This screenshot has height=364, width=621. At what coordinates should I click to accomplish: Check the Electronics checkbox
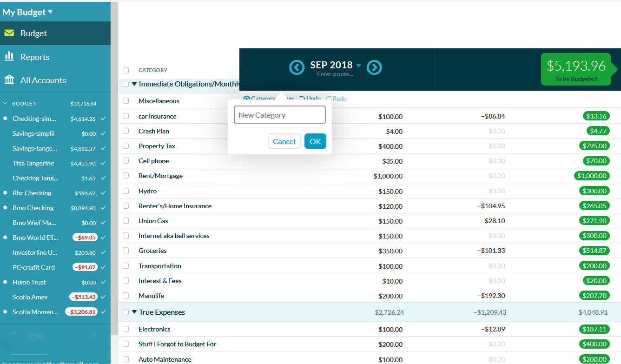(126, 329)
